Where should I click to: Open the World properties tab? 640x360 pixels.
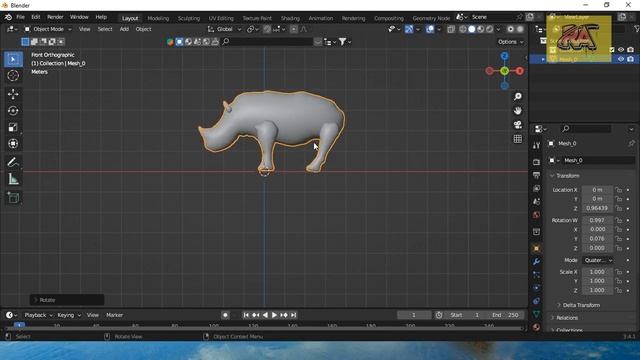point(536,215)
